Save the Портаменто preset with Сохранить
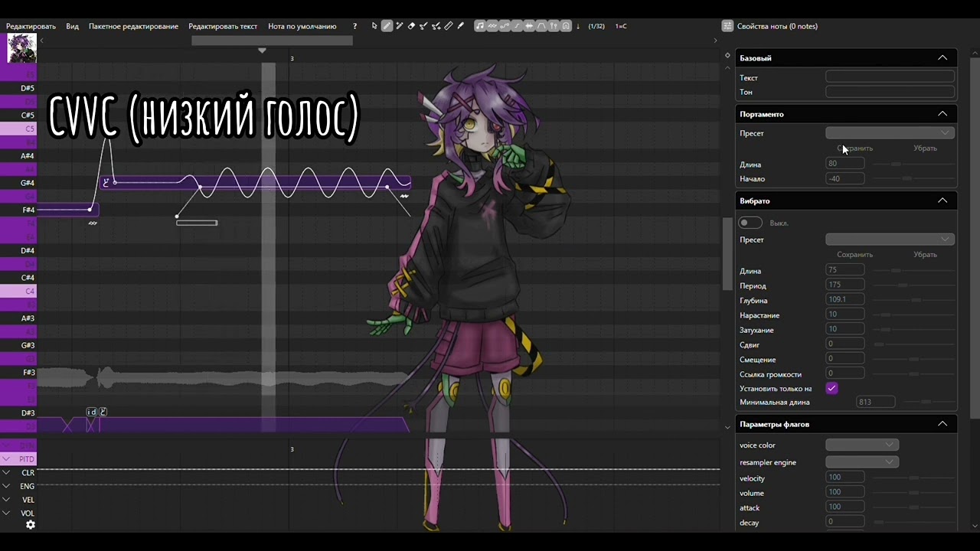 coord(855,148)
